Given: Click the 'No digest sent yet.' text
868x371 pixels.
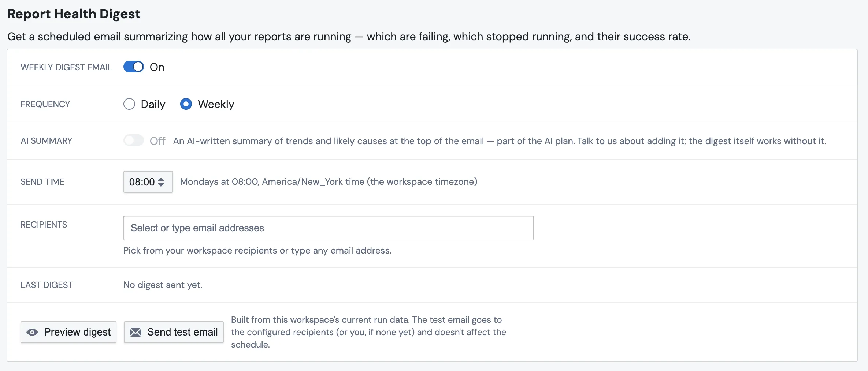Looking at the screenshot, I should [163, 285].
